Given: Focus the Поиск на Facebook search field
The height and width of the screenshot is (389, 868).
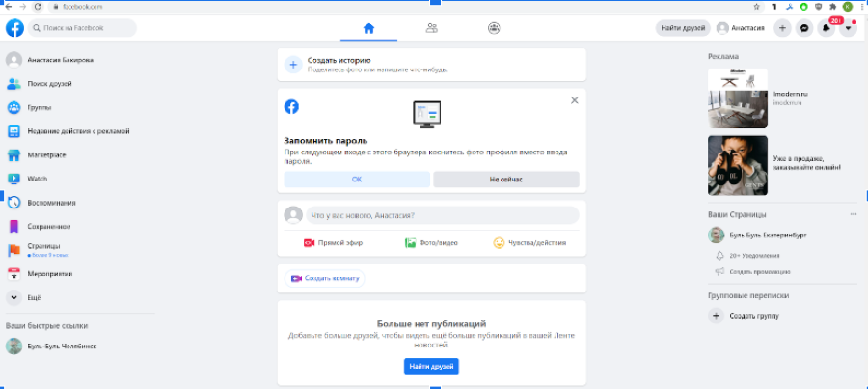Looking at the screenshot, I should (x=82, y=28).
